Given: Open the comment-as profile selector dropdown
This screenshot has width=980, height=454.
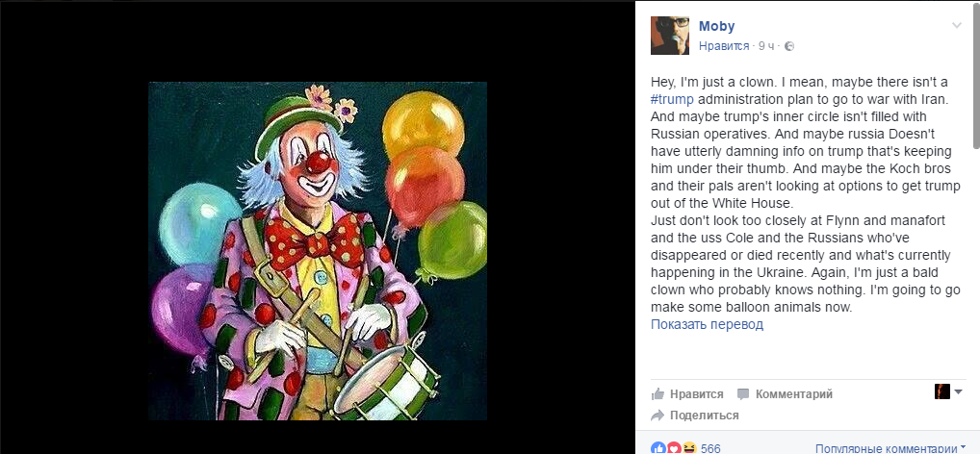Looking at the screenshot, I should 958,391.
